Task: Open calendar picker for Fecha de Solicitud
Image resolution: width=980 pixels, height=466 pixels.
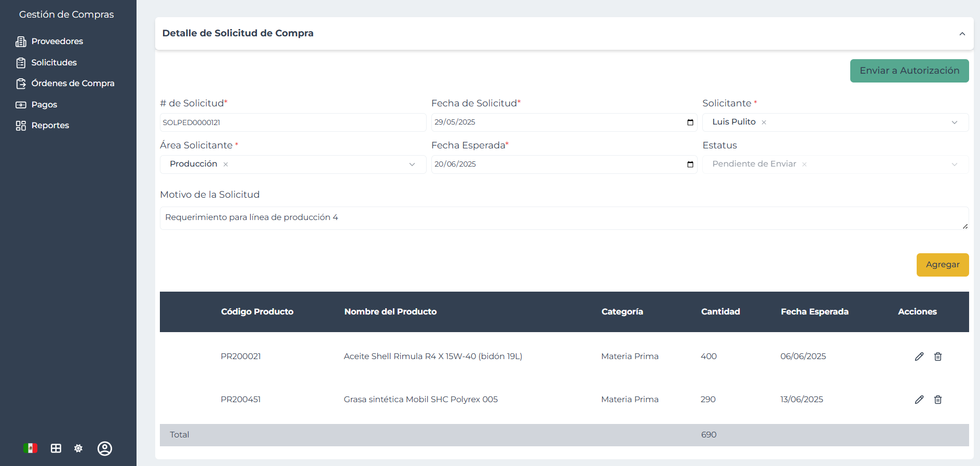Action: [x=690, y=122]
